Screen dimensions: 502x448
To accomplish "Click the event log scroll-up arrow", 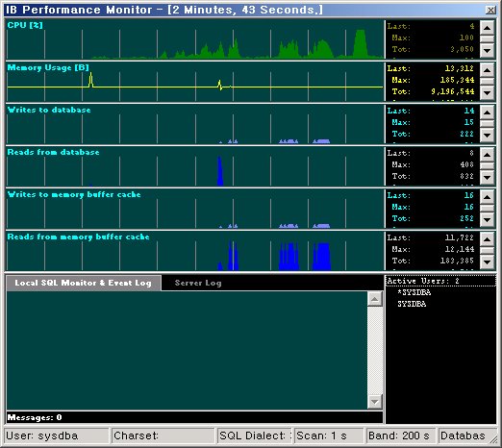I will (x=375, y=299).
